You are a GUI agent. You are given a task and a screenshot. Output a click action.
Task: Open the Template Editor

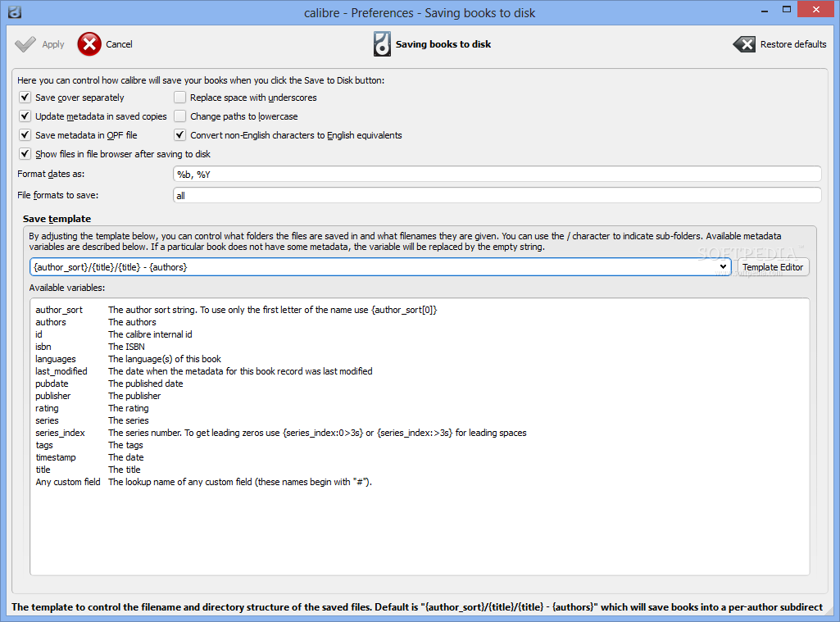pyautogui.click(x=773, y=267)
